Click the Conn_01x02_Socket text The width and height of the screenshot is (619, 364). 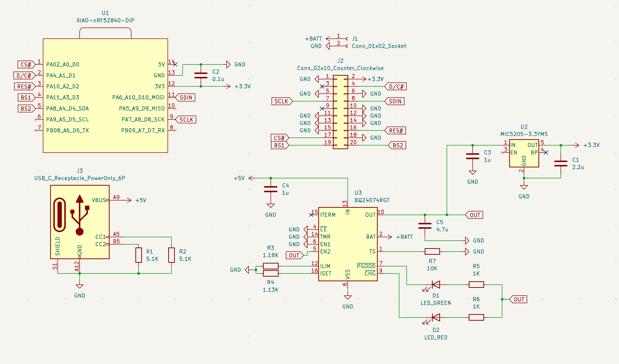pos(379,46)
